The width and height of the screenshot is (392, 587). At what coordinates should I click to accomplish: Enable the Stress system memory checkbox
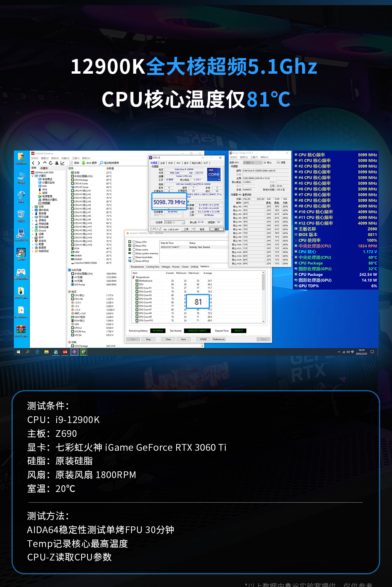134,253
